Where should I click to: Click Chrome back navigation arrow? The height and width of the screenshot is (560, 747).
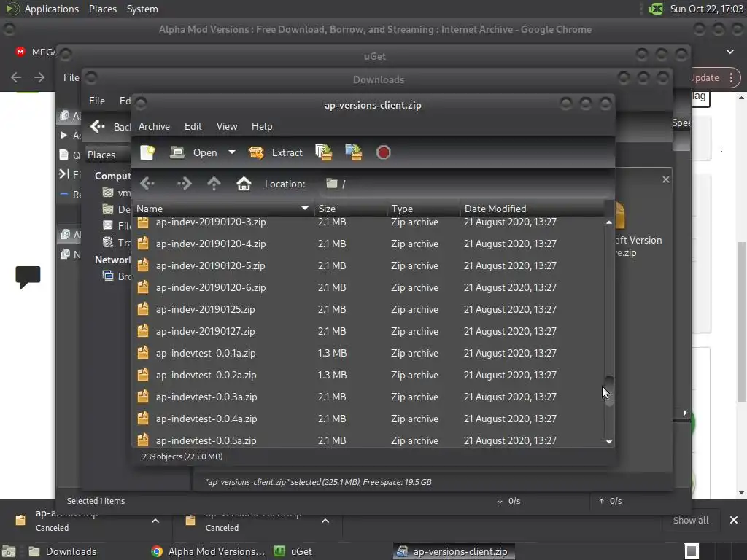16,77
